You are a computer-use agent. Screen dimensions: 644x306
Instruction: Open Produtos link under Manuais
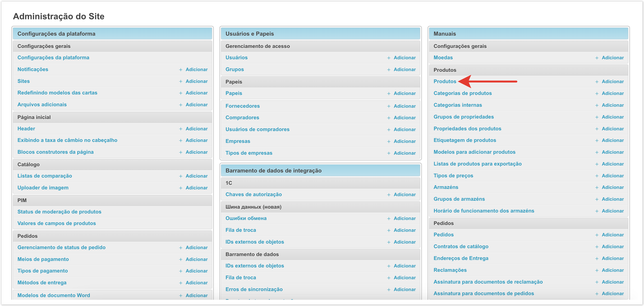[x=445, y=81]
